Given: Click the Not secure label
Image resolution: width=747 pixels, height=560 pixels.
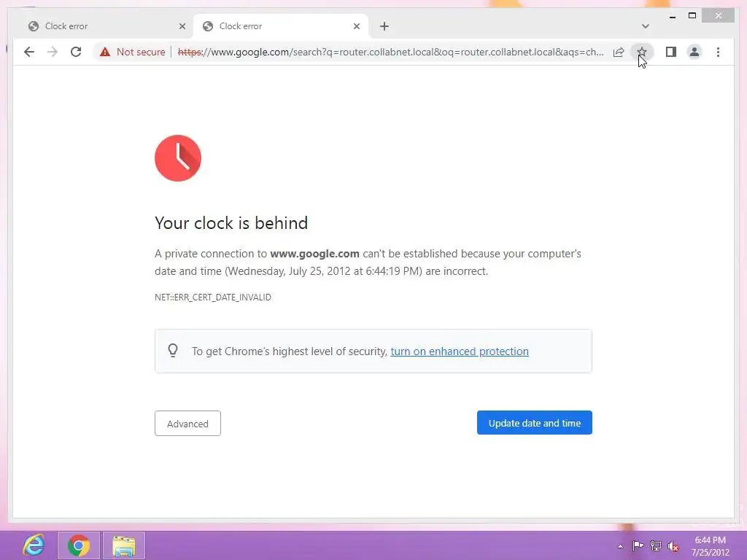Looking at the screenshot, I should [141, 52].
